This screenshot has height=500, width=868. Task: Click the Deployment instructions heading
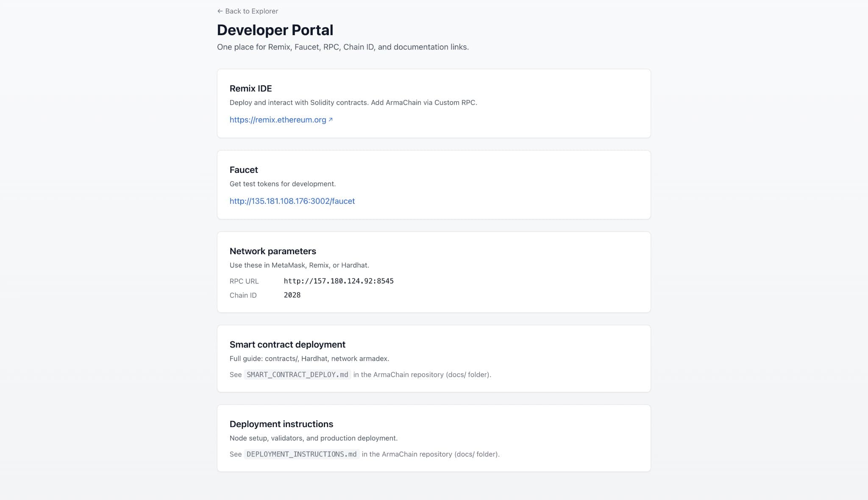pos(281,424)
